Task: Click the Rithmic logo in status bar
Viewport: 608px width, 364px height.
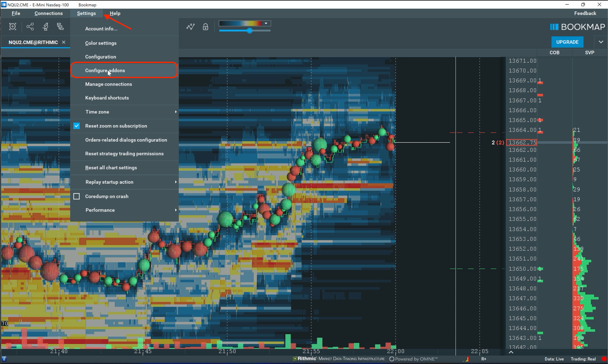Action: click(x=305, y=359)
